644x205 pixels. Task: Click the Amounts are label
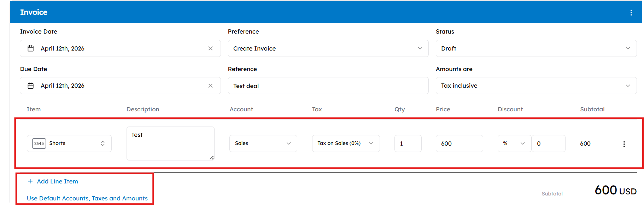(x=454, y=69)
